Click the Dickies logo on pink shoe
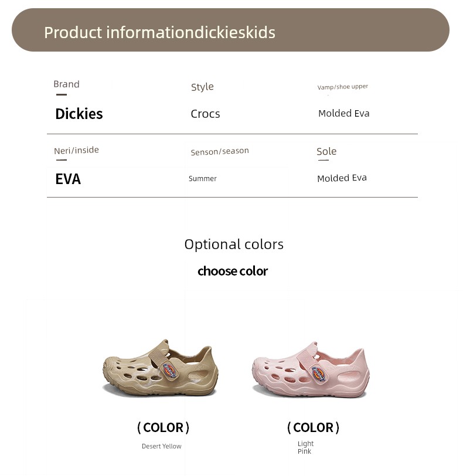The image size is (463, 476). click(x=319, y=372)
